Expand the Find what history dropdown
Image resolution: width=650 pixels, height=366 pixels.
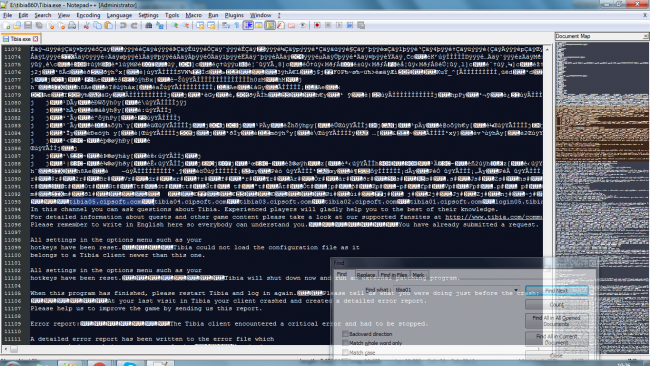click(516, 290)
